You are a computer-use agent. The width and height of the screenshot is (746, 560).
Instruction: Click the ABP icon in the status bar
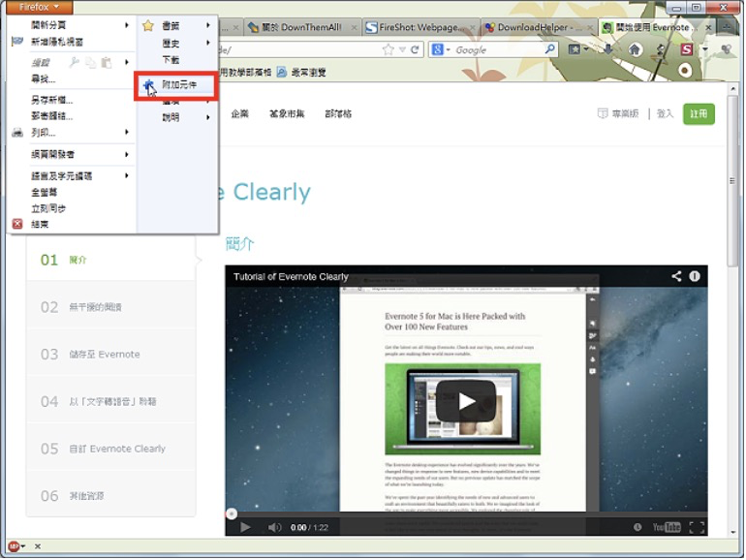[x=14, y=546]
